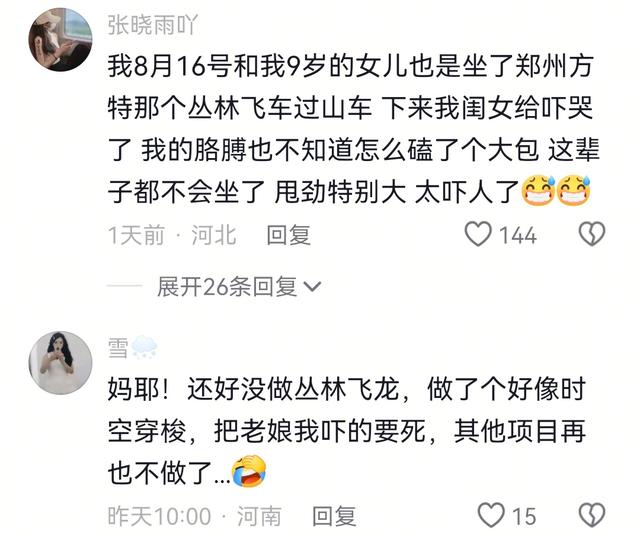
Task: Tap the snow cloud emoji beside 雪
Action: (144, 348)
